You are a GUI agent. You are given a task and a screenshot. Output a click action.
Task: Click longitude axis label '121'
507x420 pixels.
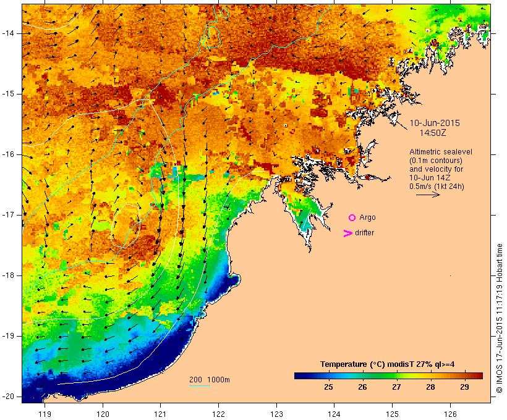161,414
